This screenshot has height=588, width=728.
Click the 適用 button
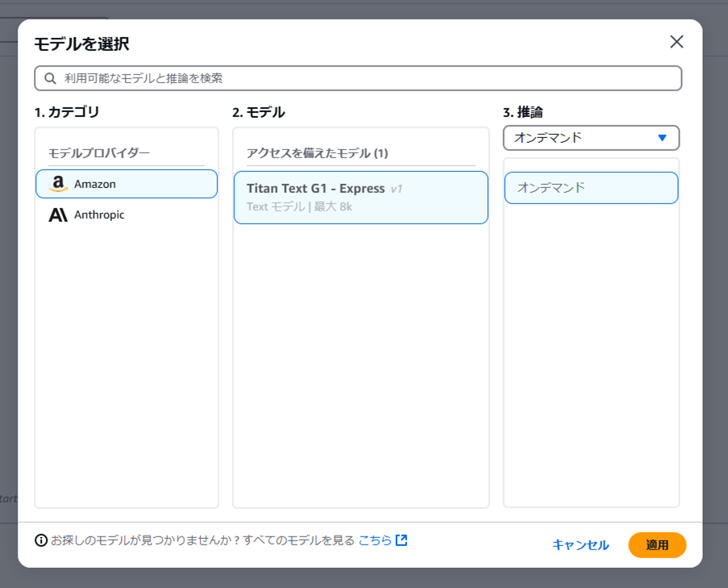click(657, 544)
